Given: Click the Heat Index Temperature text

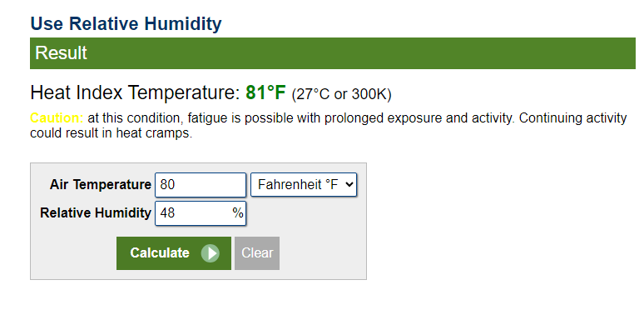Looking at the screenshot, I should point(135,93).
